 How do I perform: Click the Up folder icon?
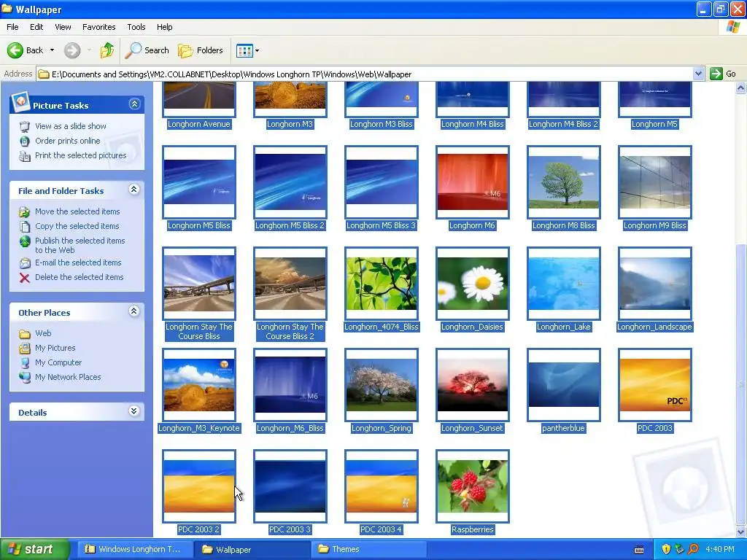107,50
